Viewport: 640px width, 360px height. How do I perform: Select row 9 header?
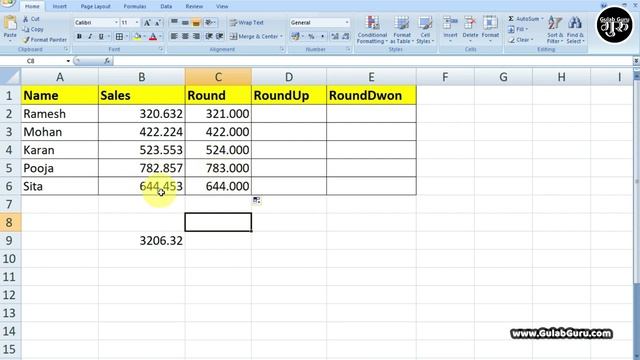pyautogui.click(x=9, y=241)
